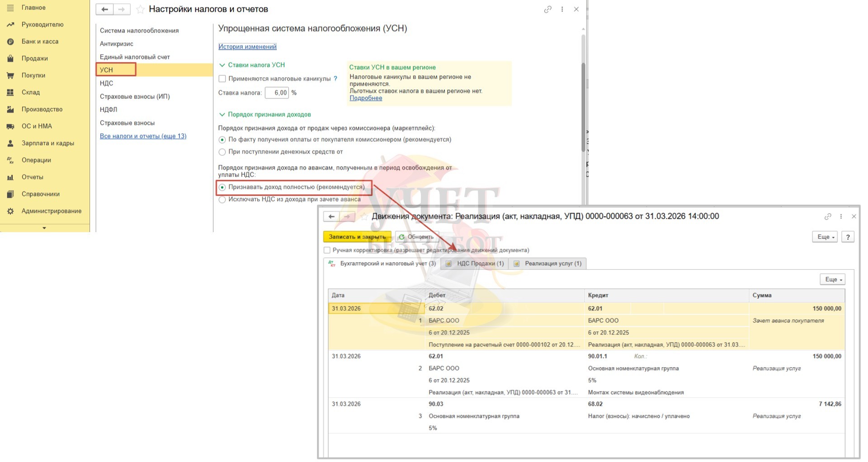This screenshot has height=462, width=868.
Task: Select Исключать НДС из дохода при зачете аванса
Action: [x=222, y=200]
